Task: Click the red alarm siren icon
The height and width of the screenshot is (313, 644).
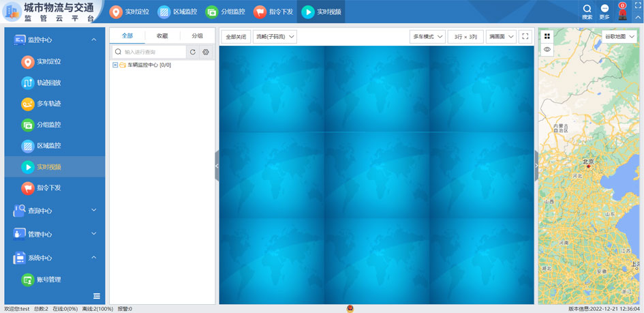Action: pyautogui.click(x=622, y=13)
